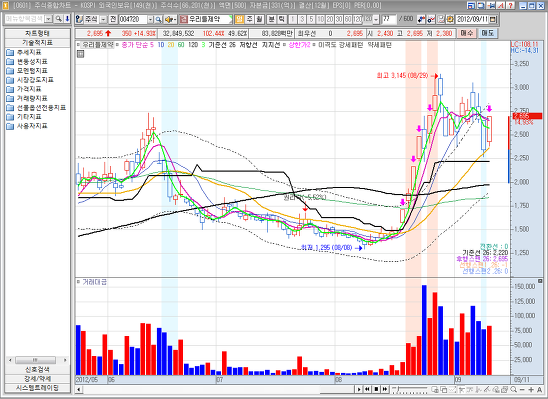The width and height of the screenshot is (548, 399).
Task: Click the line-chart indicator icon in toolbar
Action: click(x=431, y=20)
